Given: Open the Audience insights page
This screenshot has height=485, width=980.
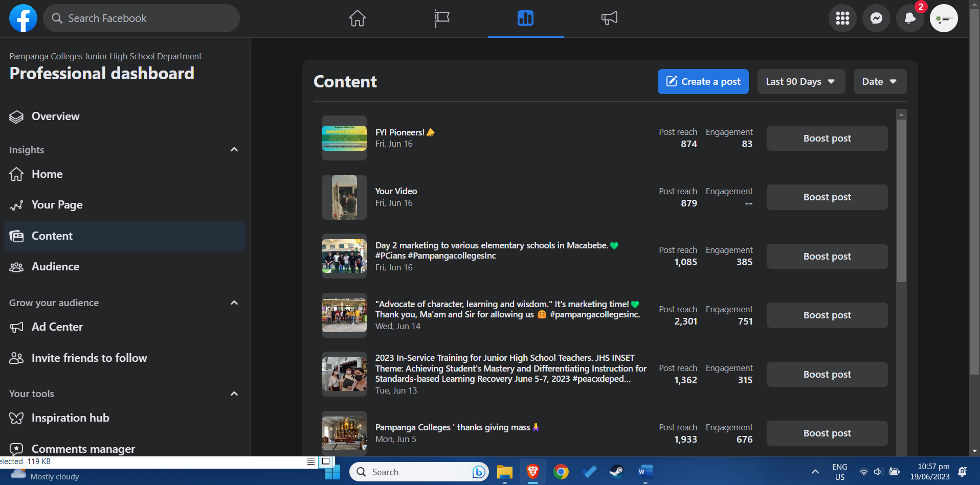Looking at the screenshot, I should tap(124, 267).
